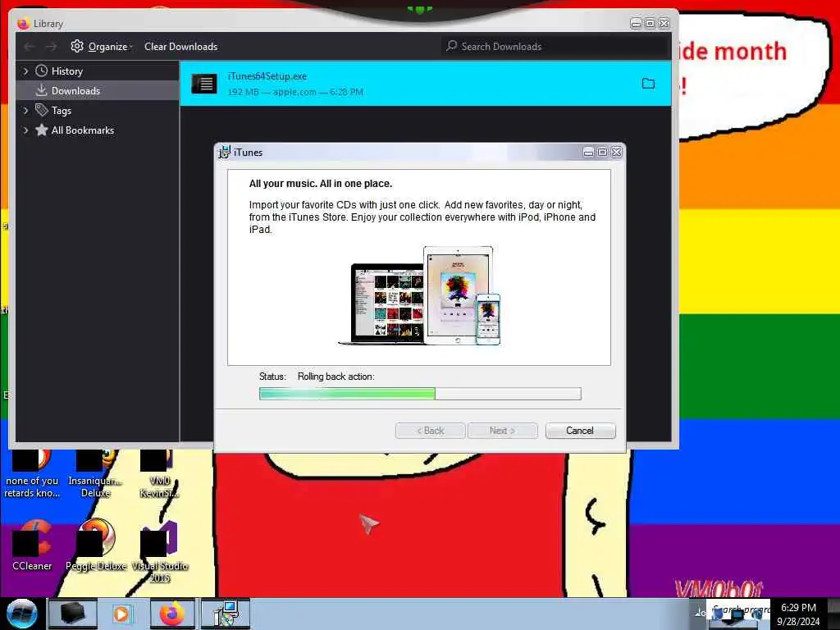Select Tags in Library sidebar
This screenshot has height=630, width=840.
[x=61, y=111]
